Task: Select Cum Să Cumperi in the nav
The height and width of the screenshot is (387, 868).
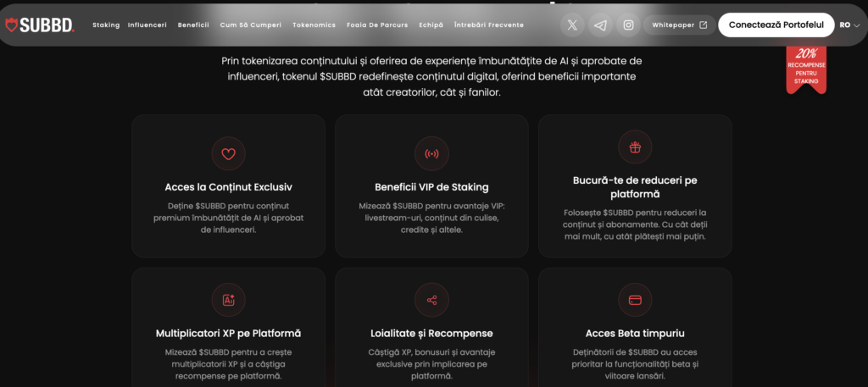Action: (251, 25)
